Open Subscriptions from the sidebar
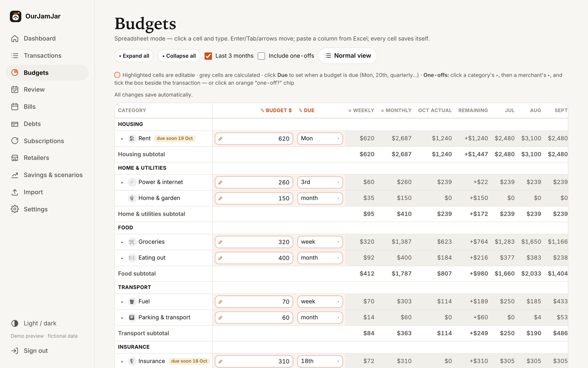Viewport: 588px width, 368px height. pyautogui.click(x=47, y=141)
